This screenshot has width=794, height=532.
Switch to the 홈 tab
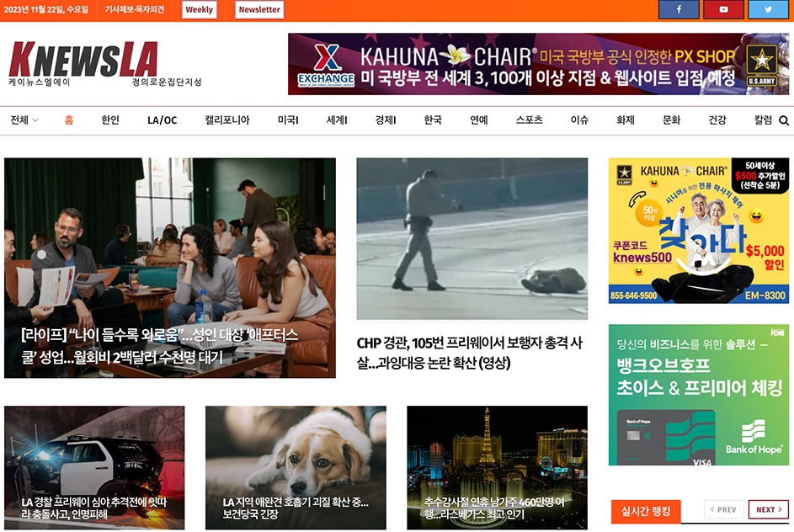69,120
